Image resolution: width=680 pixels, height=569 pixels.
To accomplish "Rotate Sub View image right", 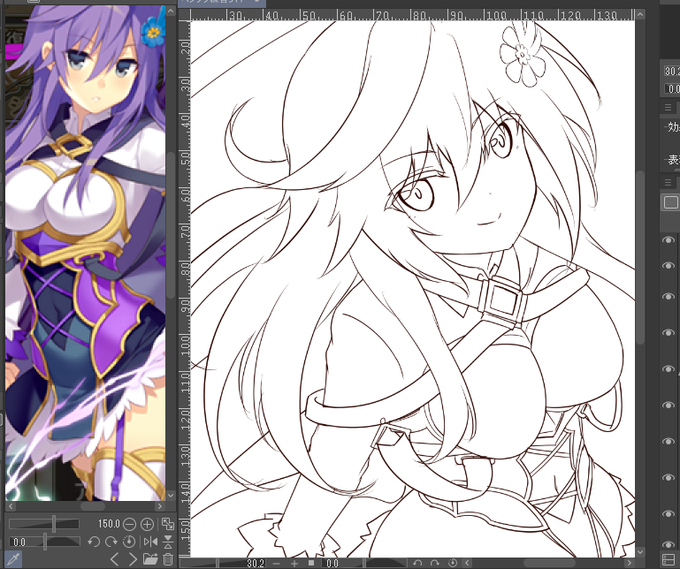I will [111, 542].
